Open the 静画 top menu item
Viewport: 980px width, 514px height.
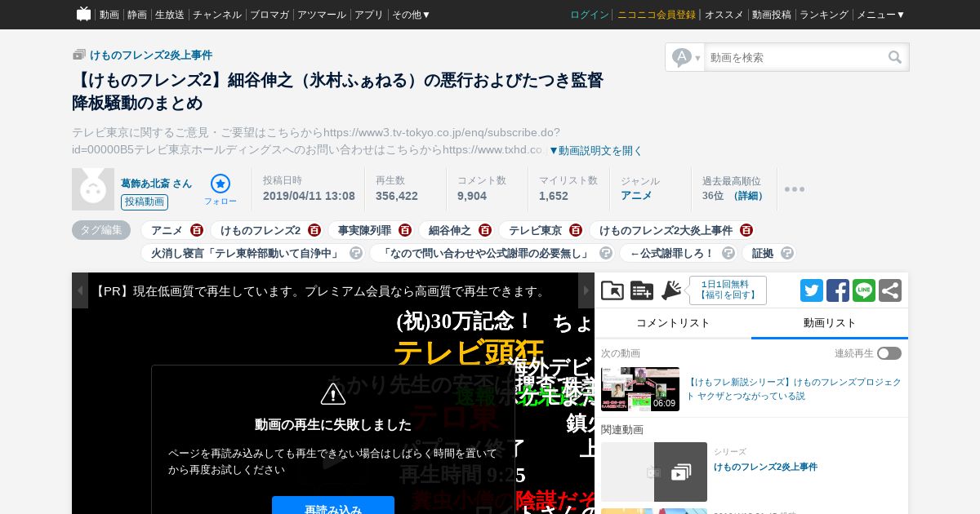[x=137, y=15]
